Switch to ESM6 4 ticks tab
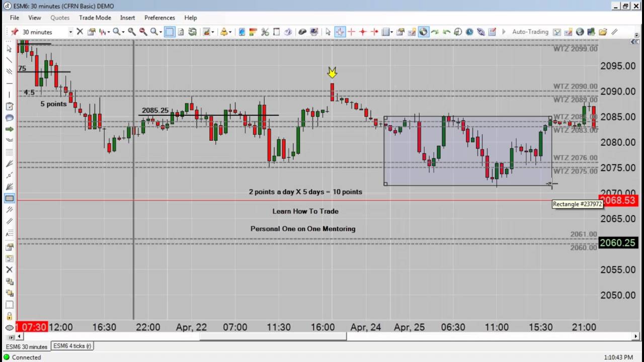The image size is (644, 362). point(72,346)
